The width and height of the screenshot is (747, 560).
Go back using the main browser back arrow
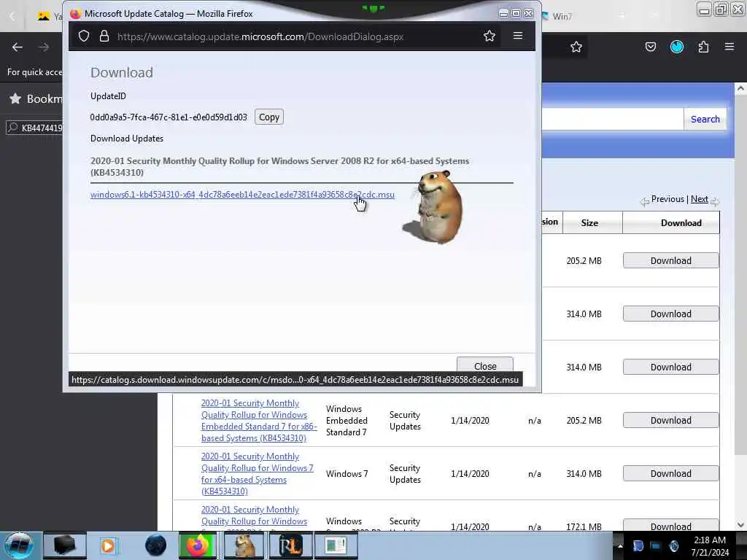[18, 47]
